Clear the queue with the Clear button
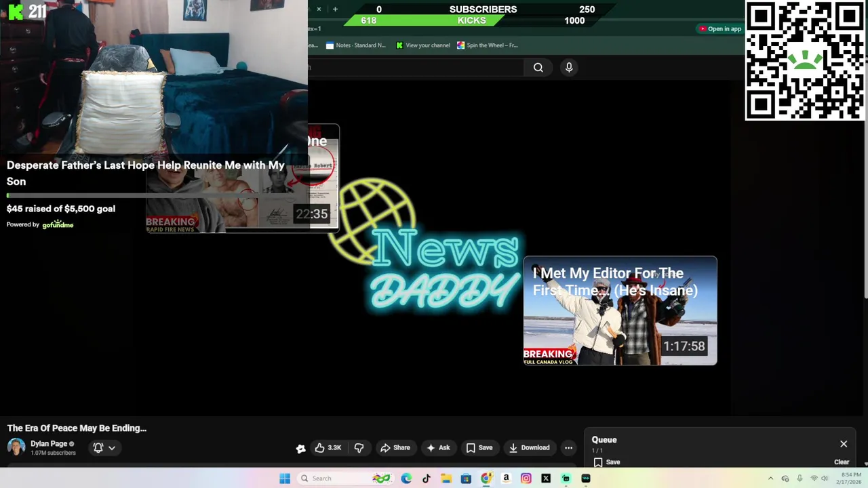The width and height of the screenshot is (868, 488). (x=842, y=462)
